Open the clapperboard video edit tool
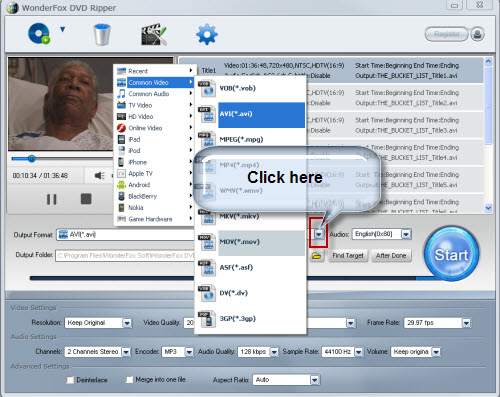This screenshot has width=500, height=397. tap(153, 34)
